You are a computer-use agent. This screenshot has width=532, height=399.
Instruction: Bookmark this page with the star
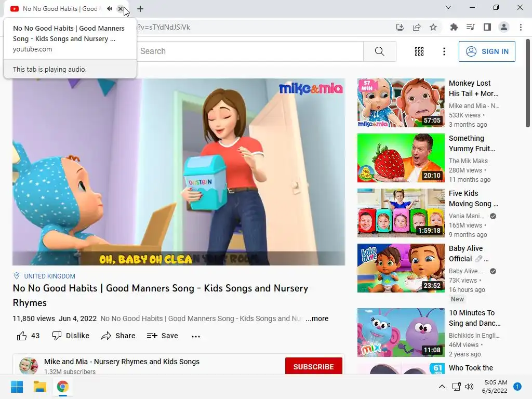pos(433,27)
